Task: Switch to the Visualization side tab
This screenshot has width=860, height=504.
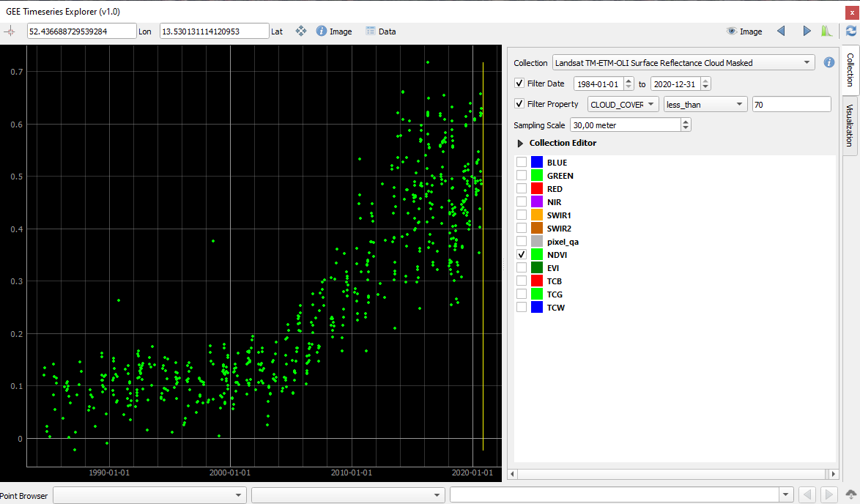Action: point(850,125)
